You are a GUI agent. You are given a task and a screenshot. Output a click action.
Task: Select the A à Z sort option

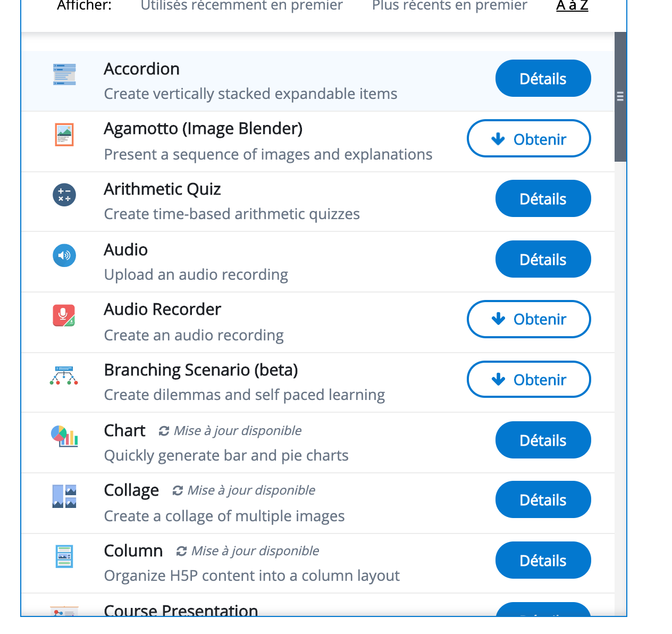[x=572, y=6]
